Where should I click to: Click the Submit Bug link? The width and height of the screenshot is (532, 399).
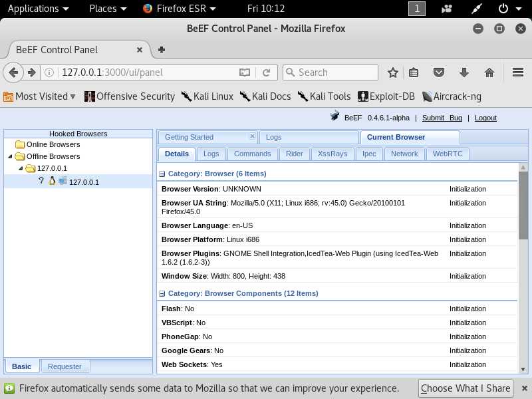coord(442,118)
